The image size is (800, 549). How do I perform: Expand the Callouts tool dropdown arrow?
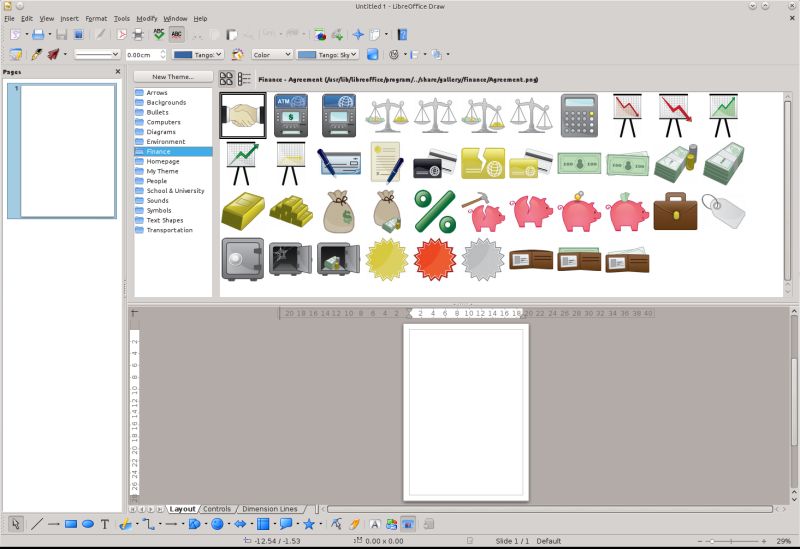pos(298,524)
